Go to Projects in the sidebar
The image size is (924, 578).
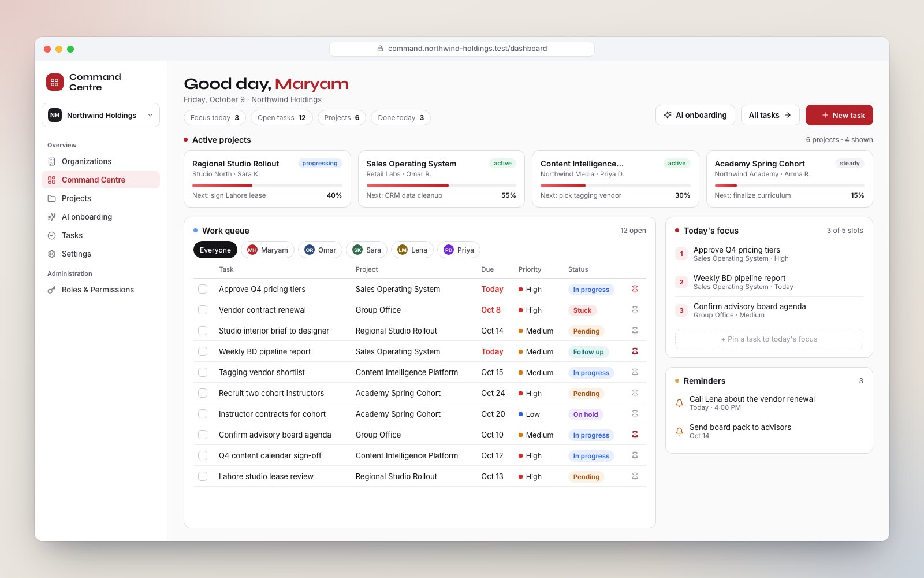(100, 198)
